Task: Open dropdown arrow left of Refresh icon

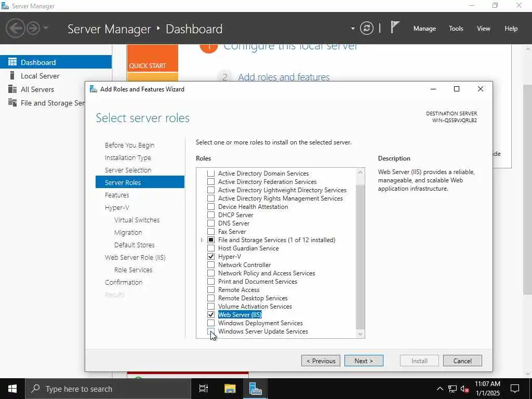Action: point(353,29)
